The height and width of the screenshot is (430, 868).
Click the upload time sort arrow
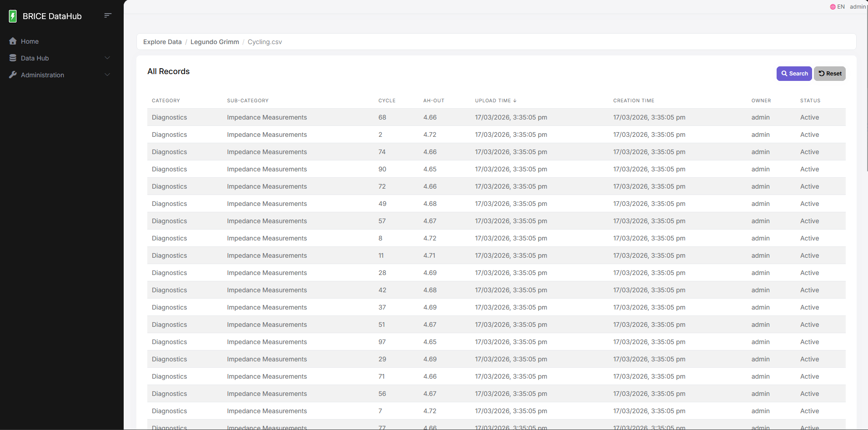click(515, 101)
